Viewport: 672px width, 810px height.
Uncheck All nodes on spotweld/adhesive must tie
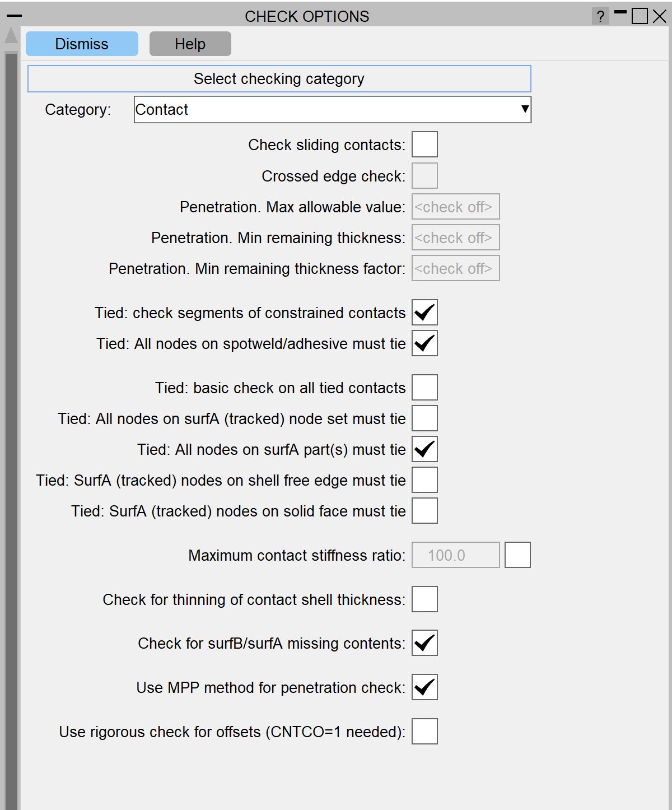pos(424,343)
